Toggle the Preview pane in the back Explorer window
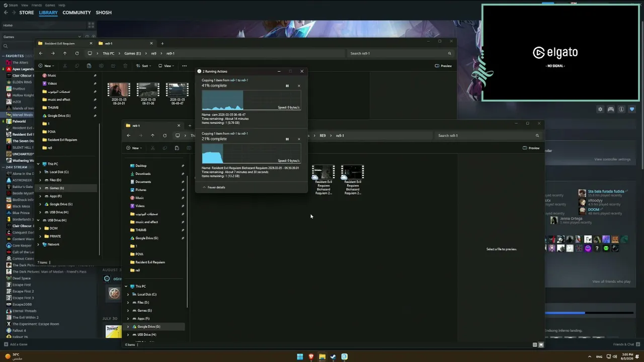Viewport: 644px width, 362px height. [443, 66]
